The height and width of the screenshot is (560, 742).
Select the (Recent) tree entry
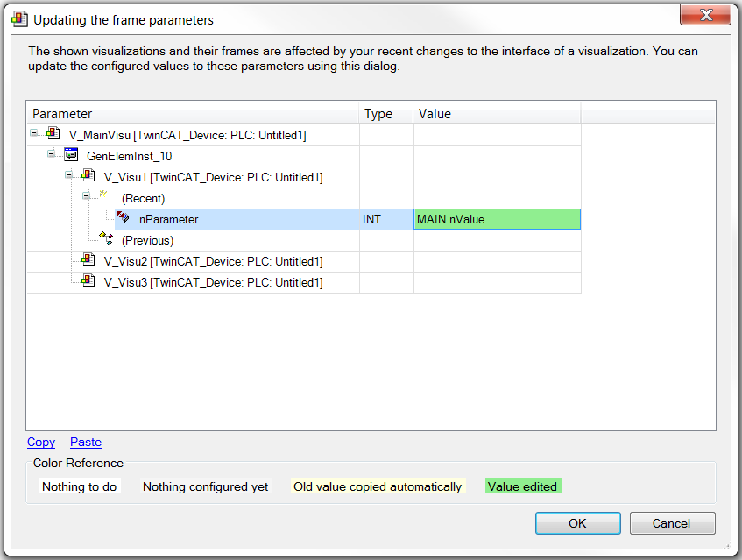[143, 198]
